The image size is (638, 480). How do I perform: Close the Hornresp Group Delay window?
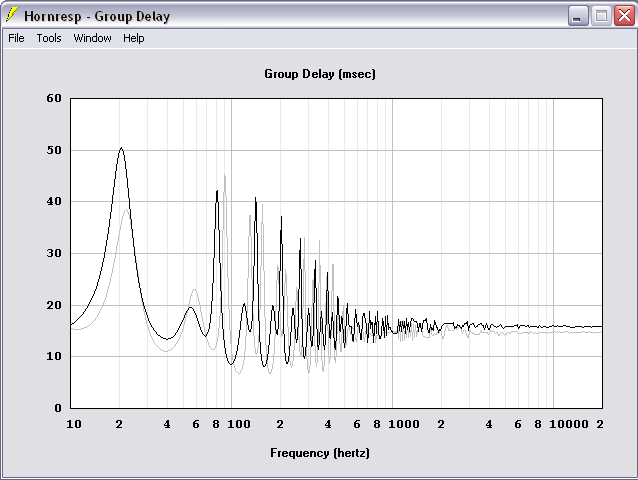click(624, 16)
